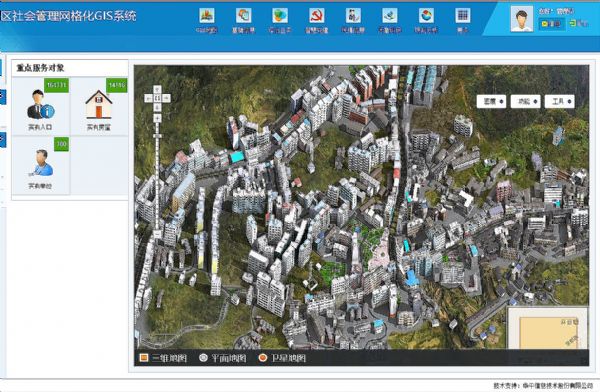600x392 pixels.
Task: Expand the 功能 dropdown on map
Action: point(525,101)
